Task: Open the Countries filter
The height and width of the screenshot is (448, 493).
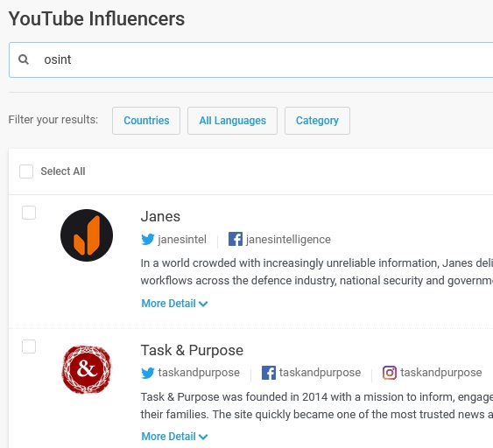Action: coord(146,121)
